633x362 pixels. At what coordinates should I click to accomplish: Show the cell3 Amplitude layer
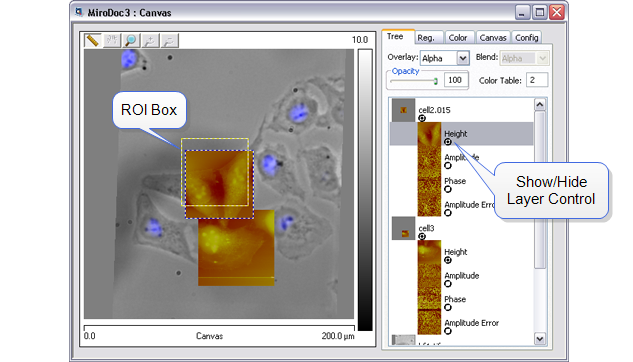[x=448, y=284]
